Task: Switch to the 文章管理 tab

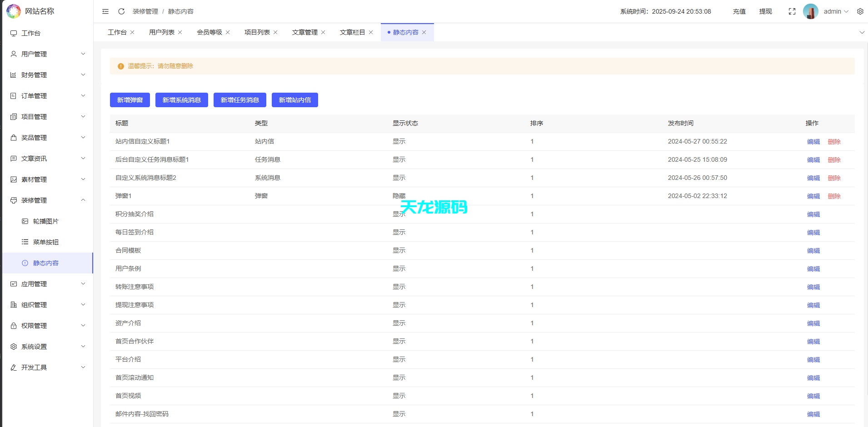Action: 304,32
